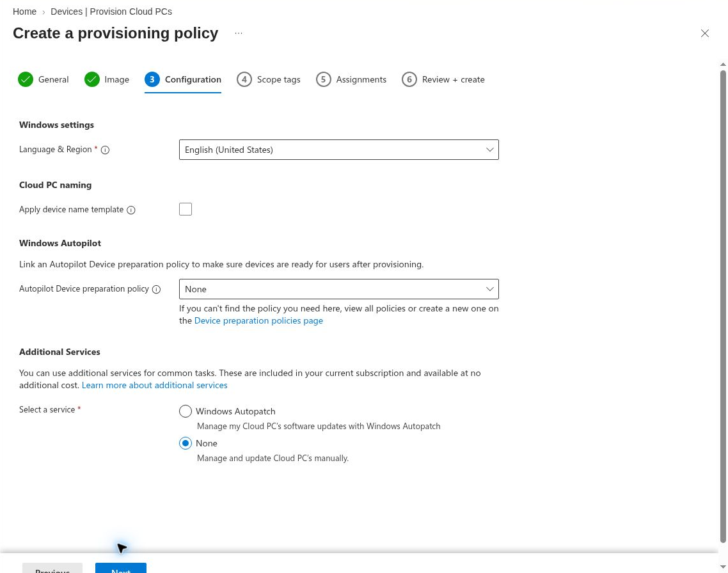Click step 5 Assignments number badge

pos(324,79)
